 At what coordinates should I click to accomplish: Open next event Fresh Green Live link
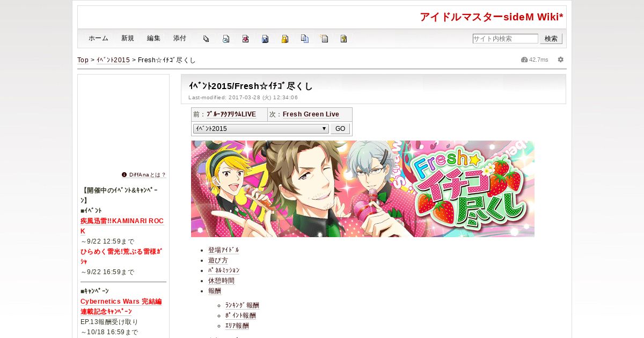311,114
